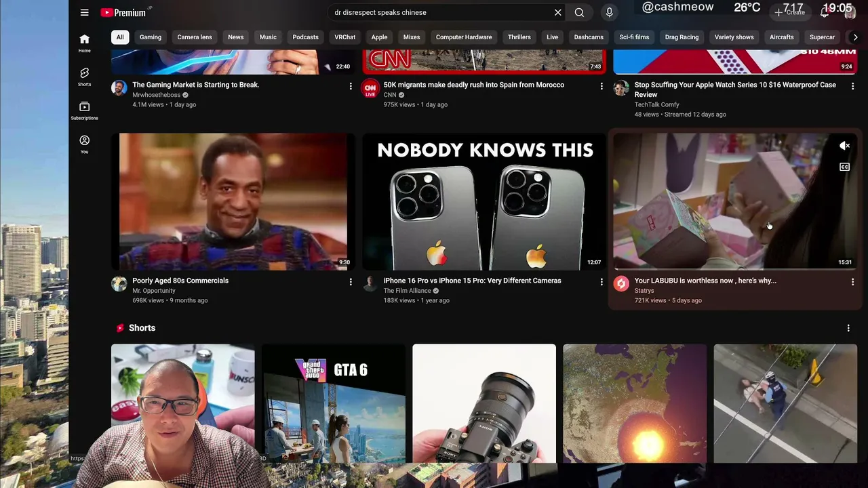Open the police officer street Short

pyautogui.click(x=785, y=403)
